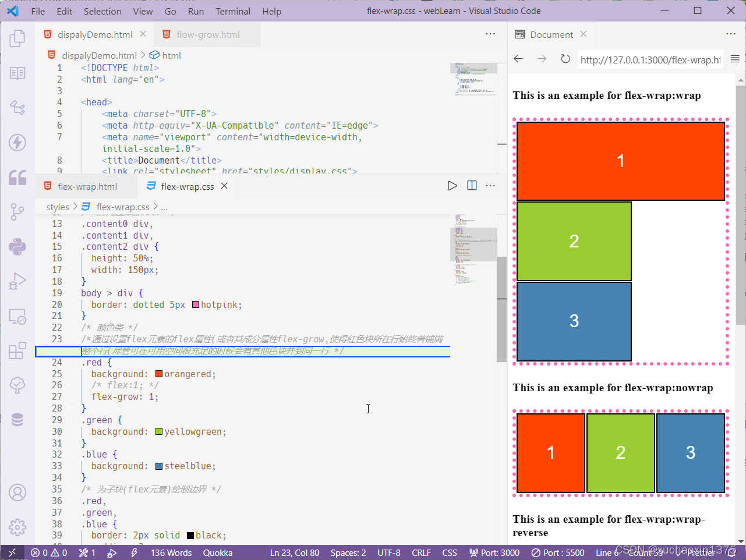
Task: Open the Go menu
Action: 171,11
